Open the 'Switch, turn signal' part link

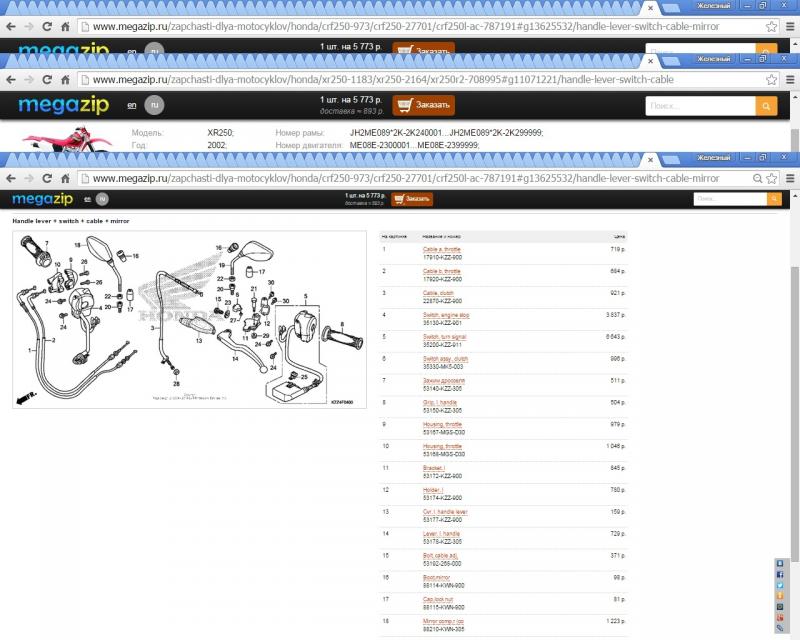pos(444,337)
